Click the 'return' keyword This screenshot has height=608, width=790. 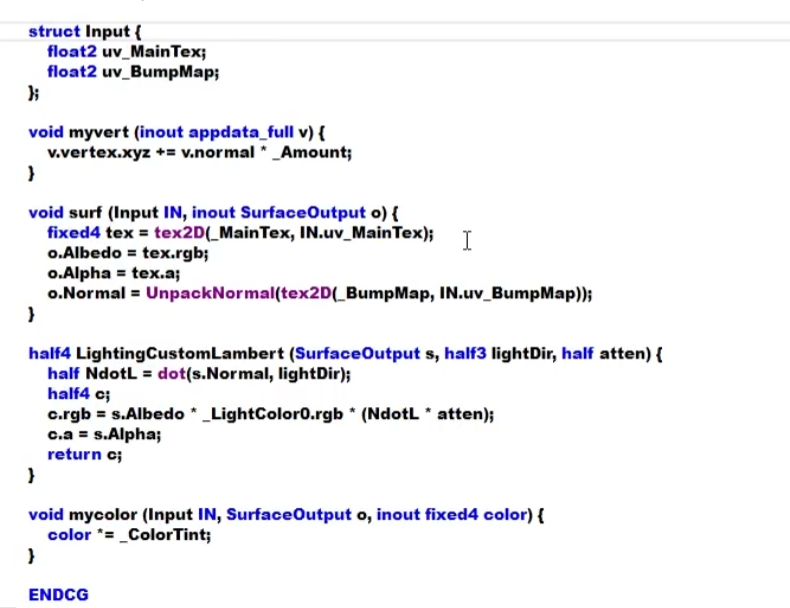click(74, 454)
